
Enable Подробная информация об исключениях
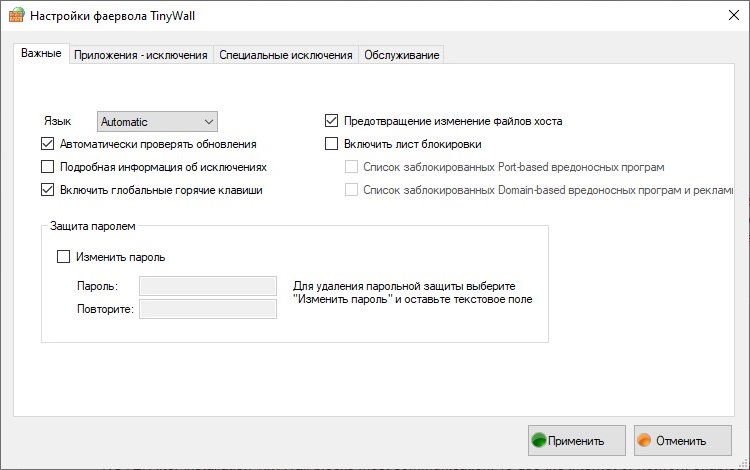click(48, 167)
